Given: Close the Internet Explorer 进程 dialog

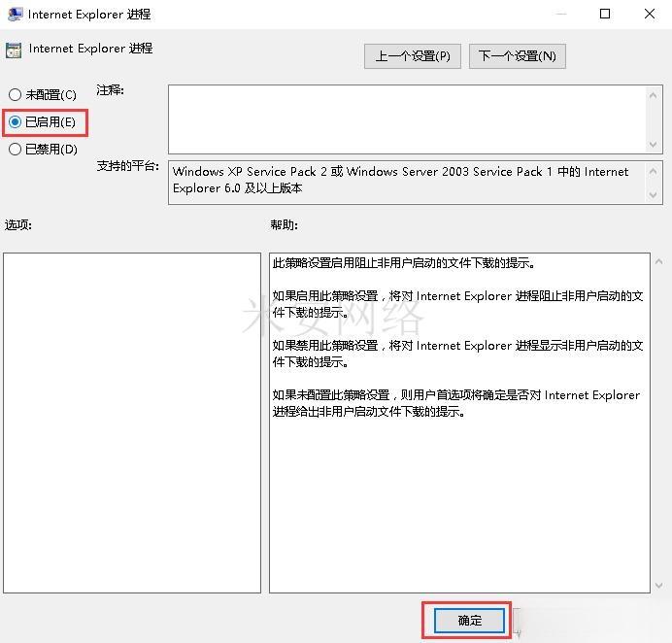Looking at the screenshot, I should coord(650,15).
